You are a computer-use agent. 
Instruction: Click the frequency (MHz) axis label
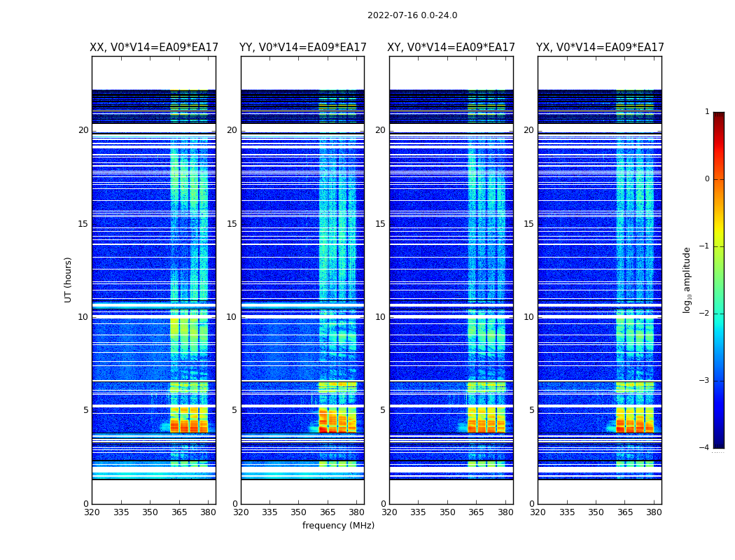click(338, 525)
